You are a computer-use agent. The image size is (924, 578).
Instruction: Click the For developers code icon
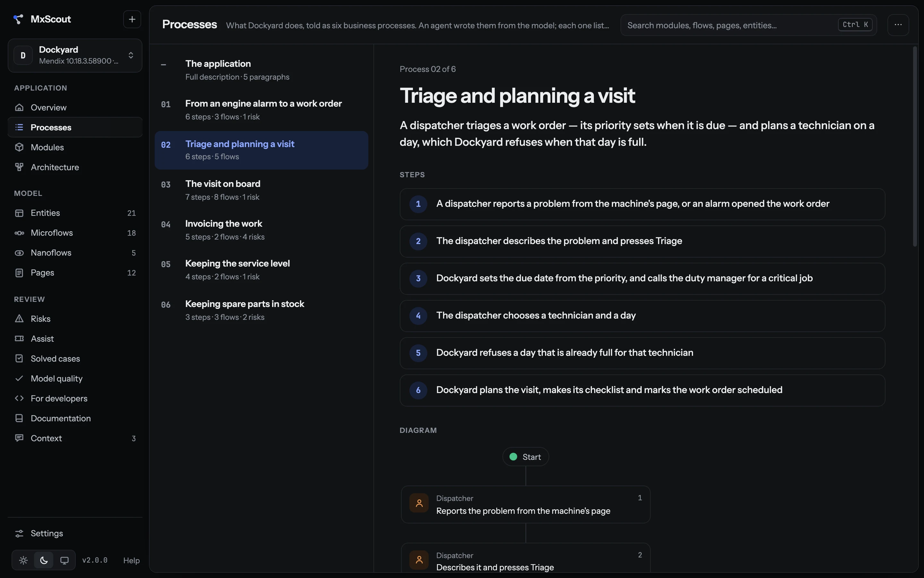(19, 398)
